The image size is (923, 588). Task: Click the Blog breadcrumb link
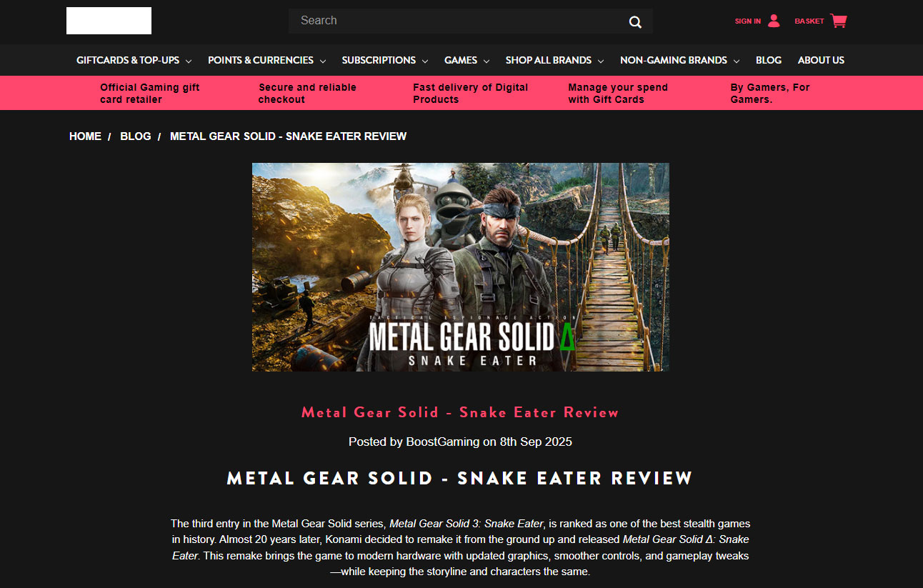pos(136,136)
